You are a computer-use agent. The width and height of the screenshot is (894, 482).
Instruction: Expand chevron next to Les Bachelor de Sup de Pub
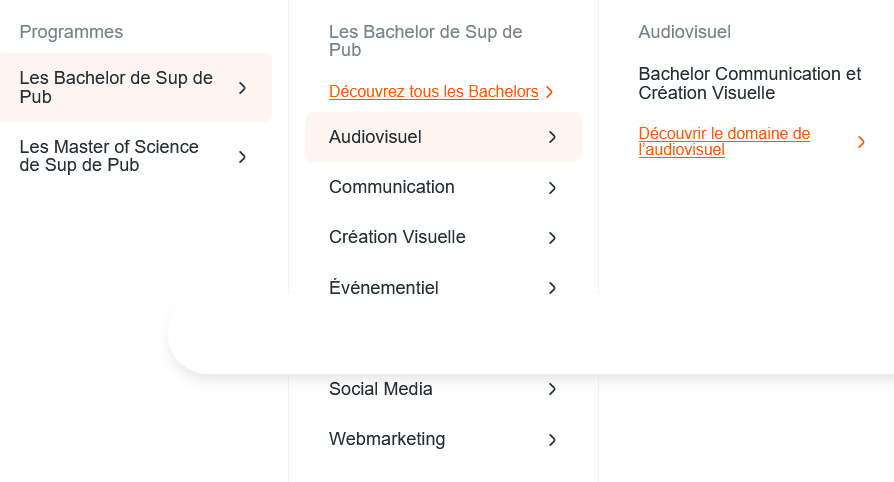click(242, 88)
